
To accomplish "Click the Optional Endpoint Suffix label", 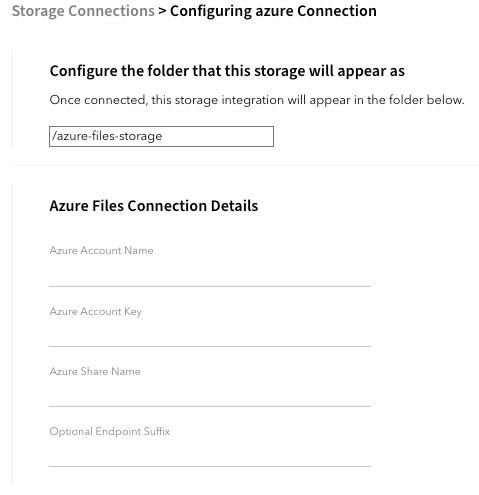I will click(x=110, y=431).
